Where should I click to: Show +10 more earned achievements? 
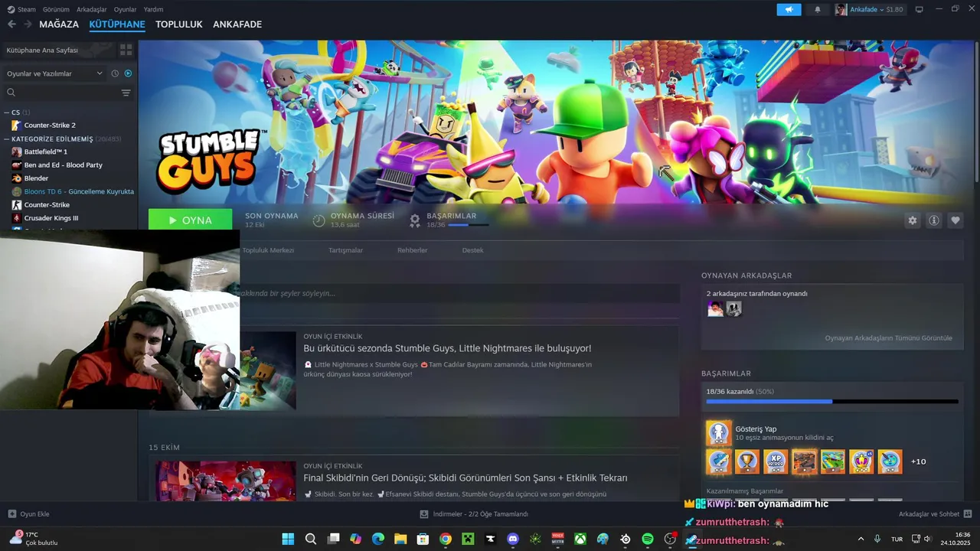919,461
